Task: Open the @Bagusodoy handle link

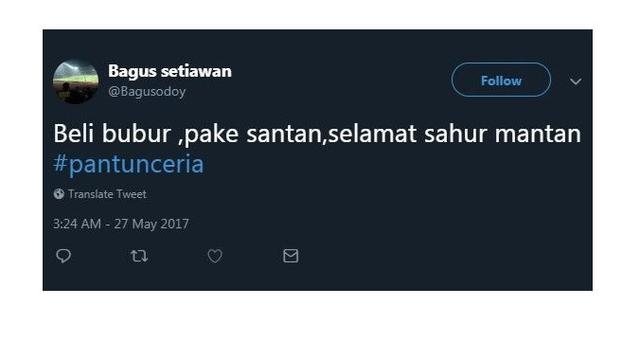Action: click(147, 91)
